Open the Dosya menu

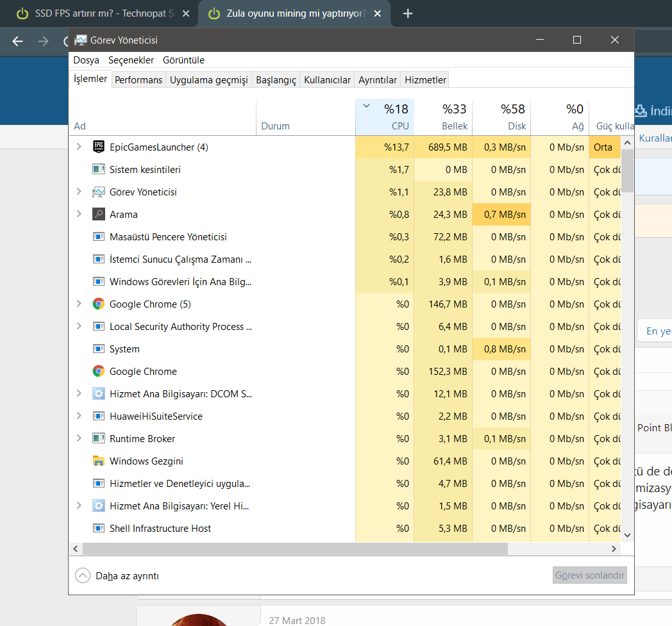click(x=86, y=60)
